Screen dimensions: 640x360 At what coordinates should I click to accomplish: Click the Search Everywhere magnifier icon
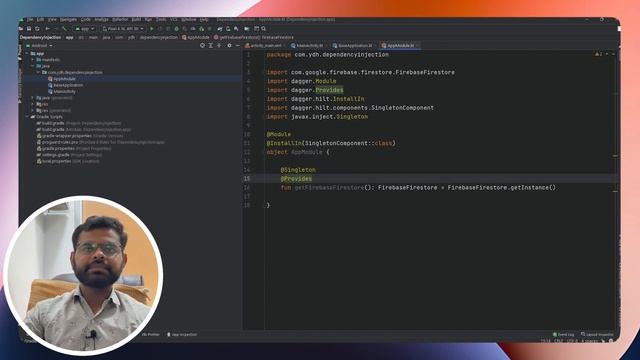click(264, 29)
